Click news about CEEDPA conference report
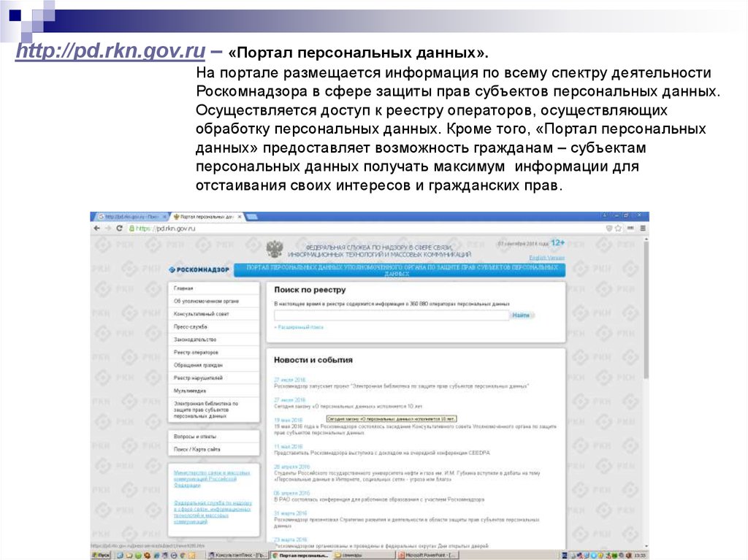Viewport: 748px width, 560px height. pos(381,453)
